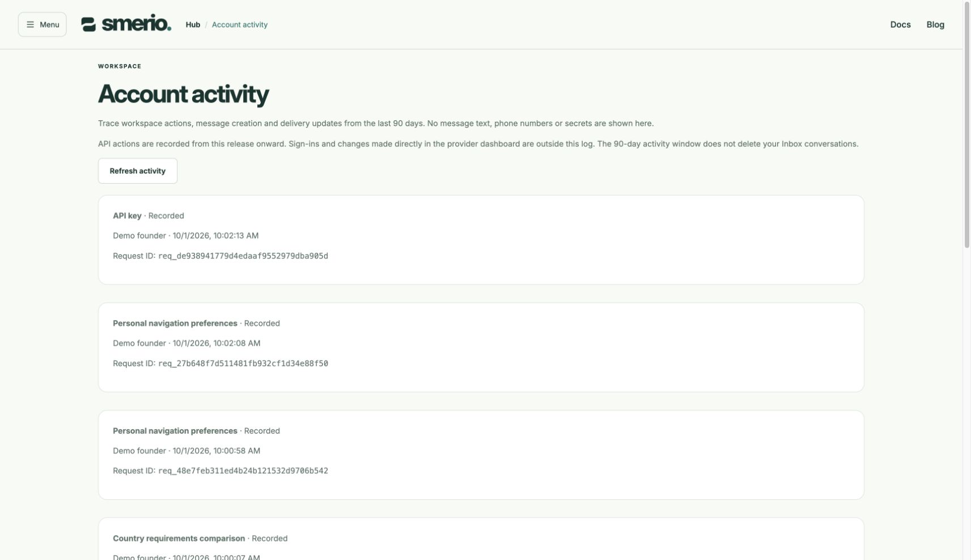
Task: Click the WORKSPACE label
Action: point(120,66)
